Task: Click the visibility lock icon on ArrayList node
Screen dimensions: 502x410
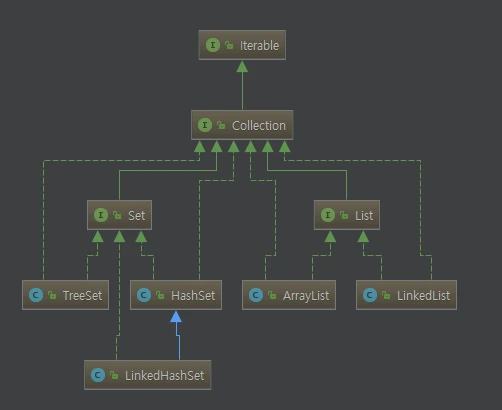Action: pyautogui.click(x=272, y=295)
